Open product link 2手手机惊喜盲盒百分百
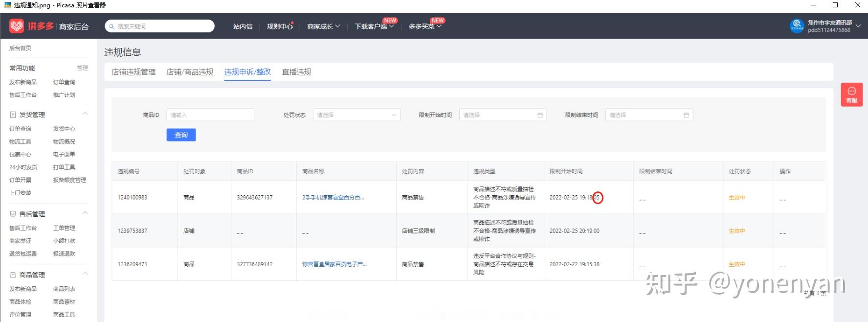 pyautogui.click(x=333, y=198)
